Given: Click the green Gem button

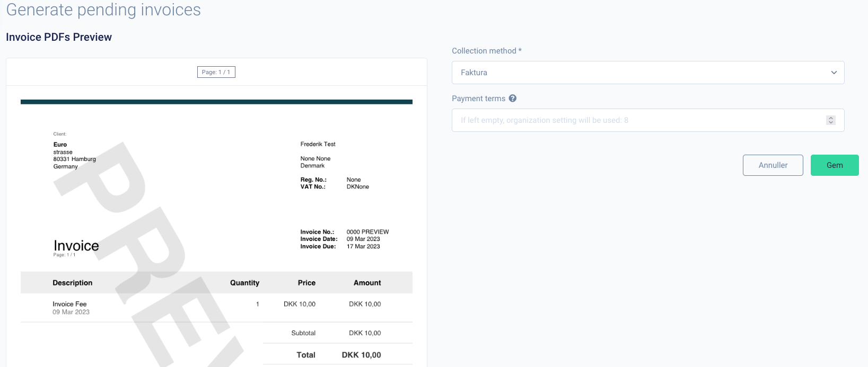Looking at the screenshot, I should (835, 165).
